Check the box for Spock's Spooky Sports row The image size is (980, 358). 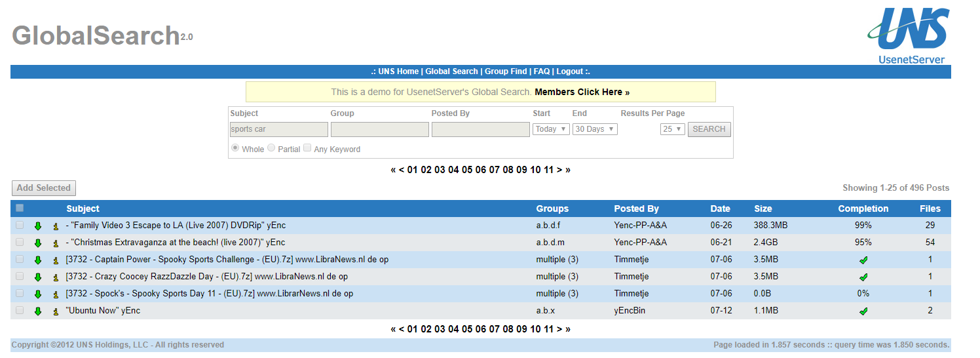pyautogui.click(x=20, y=293)
